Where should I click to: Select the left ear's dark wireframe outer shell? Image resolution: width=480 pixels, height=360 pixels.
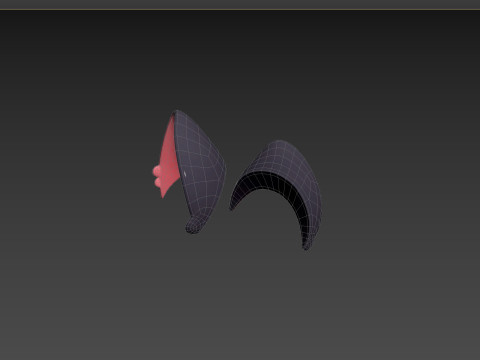201,167
